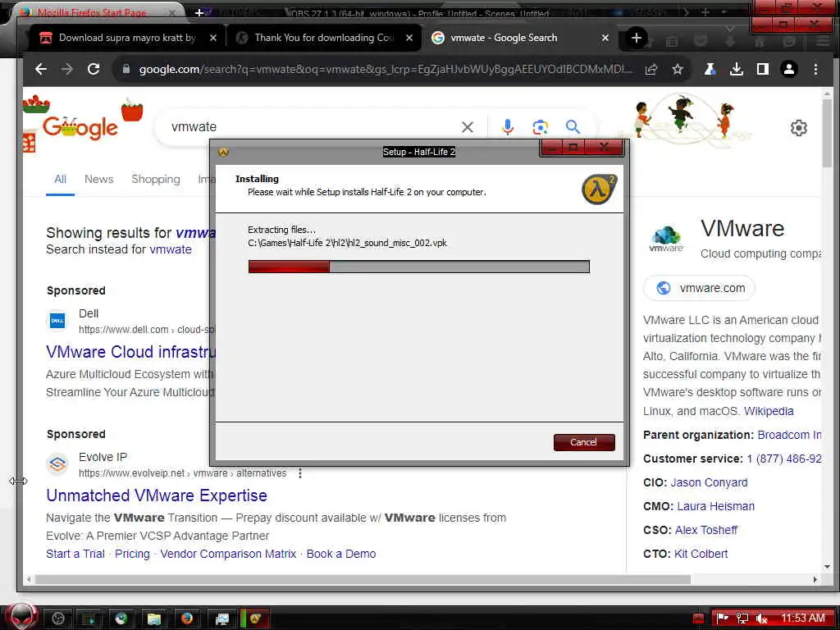The width and height of the screenshot is (840, 630).
Task: Switch to the 'Shopping' results tab
Action: pyautogui.click(x=156, y=179)
